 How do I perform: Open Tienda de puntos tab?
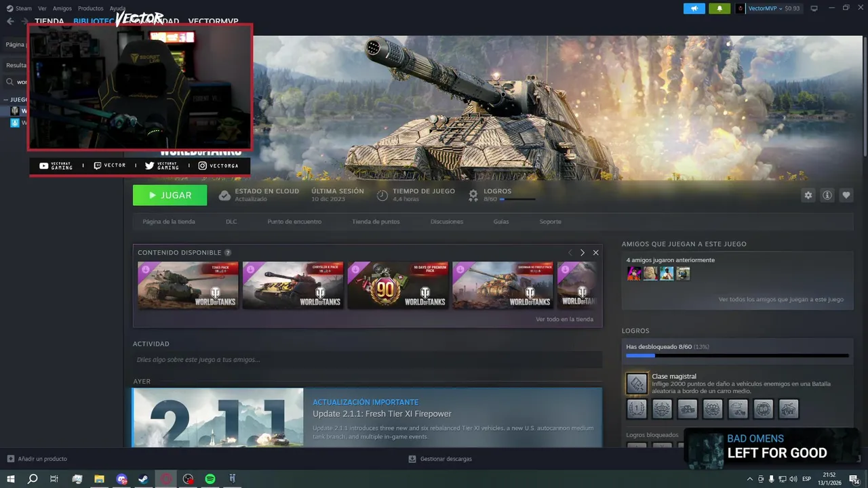[x=376, y=222]
